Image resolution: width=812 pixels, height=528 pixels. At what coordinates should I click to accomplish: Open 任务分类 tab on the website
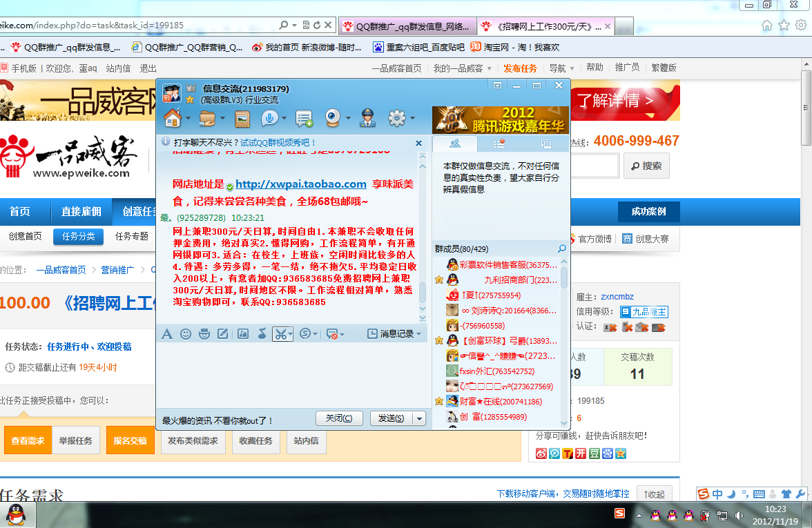tap(78, 237)
